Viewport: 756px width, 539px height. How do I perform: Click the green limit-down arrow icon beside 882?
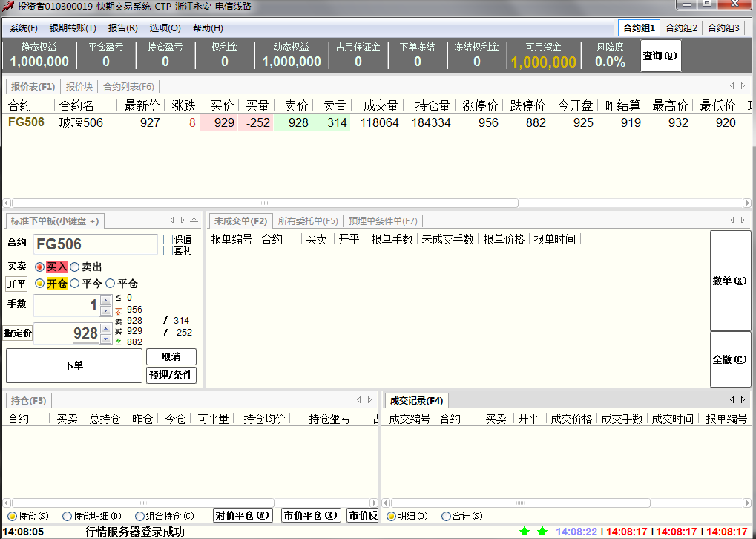[x=119, y=342]
